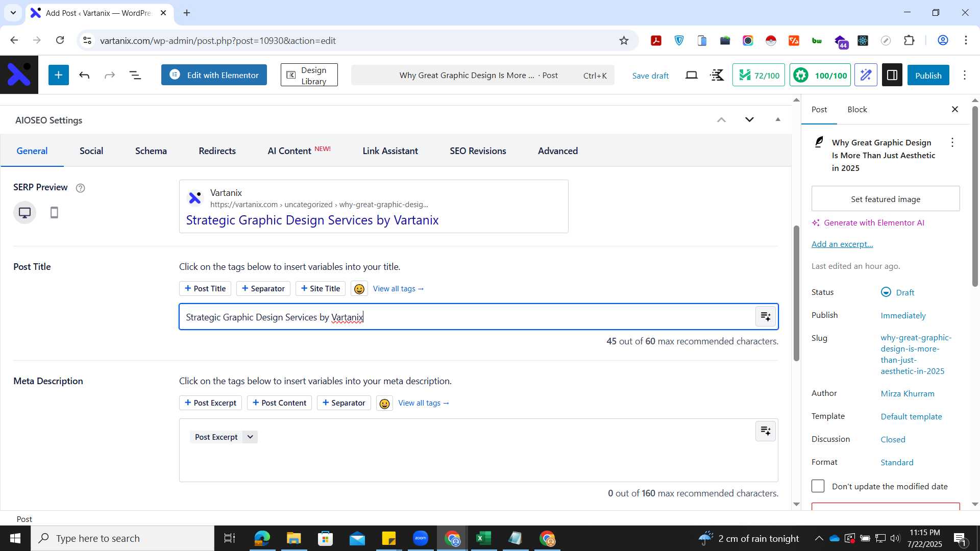Move AIOSEO Settings panel up
This screenshot has height=551, width=980.
coord(721,120)
